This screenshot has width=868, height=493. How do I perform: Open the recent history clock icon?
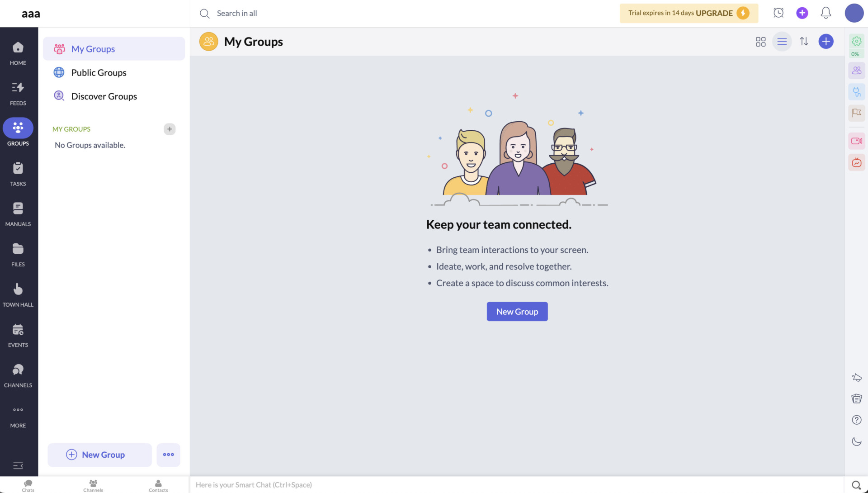pos(778,13)
